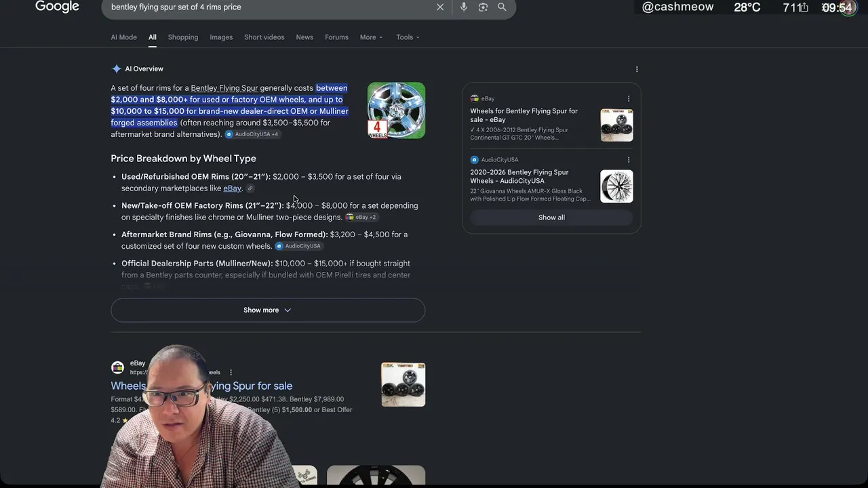Image resolution: width=868 pixels, height=488 pixels.
Task: Open the eBay 'Flying Spur for sale' result title
Action: coord(201,386)
